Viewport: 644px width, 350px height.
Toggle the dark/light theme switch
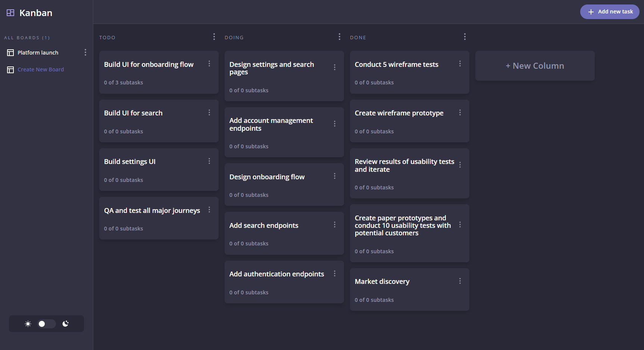[47, 324]
